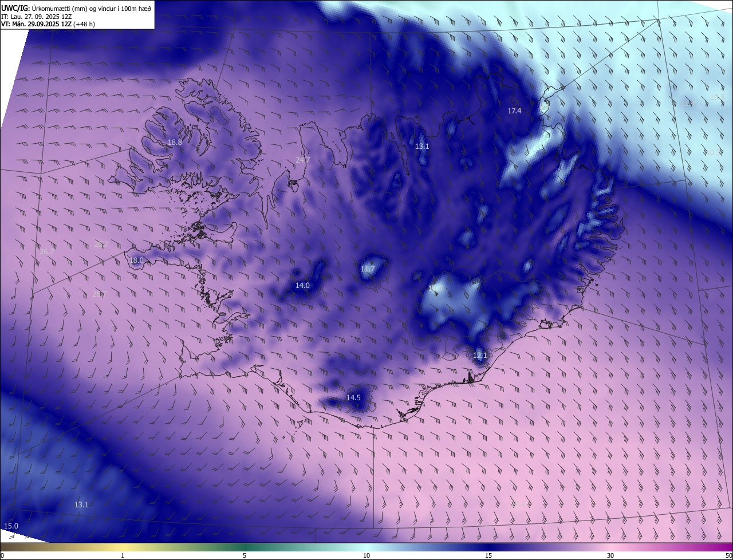This screenshot has width=733, height=560.
Task: Click the colorbar tick label 30
Action: coord(610,555)
